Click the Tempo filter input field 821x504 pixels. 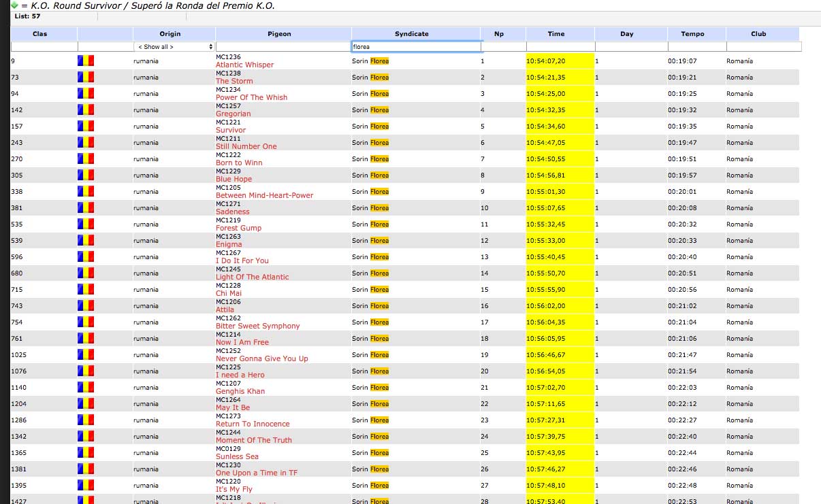[697, 47]
